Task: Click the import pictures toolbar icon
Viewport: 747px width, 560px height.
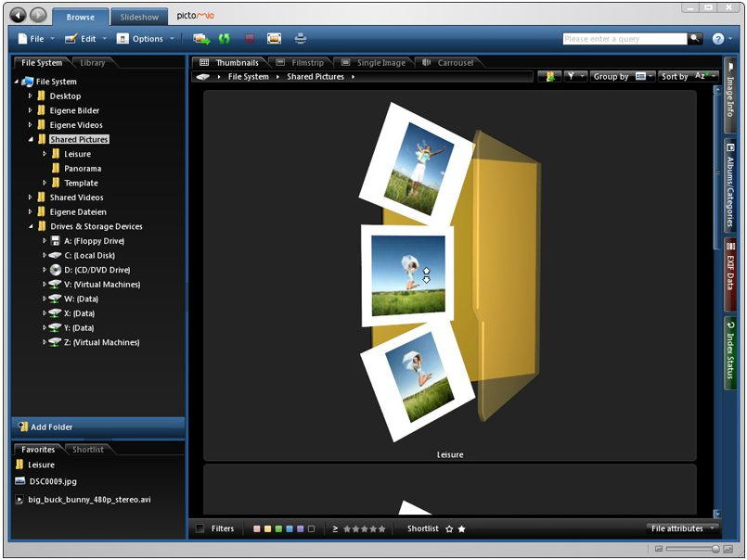Action: pyautogui.click(x=200, y=39)
